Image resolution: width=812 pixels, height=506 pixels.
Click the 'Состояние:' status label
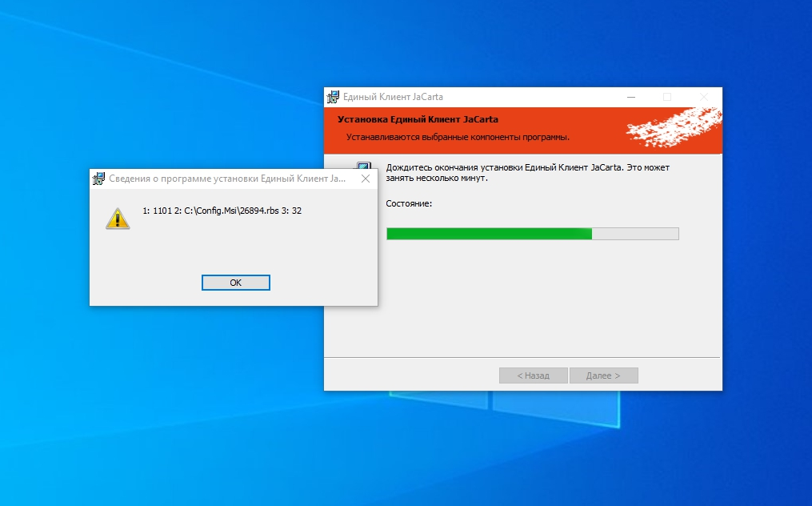click(409, 203)
